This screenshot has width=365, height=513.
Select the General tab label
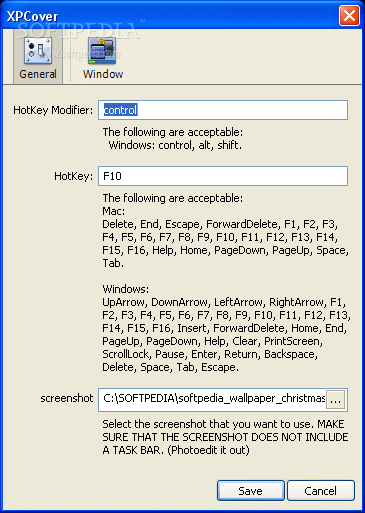coord(38,74)
